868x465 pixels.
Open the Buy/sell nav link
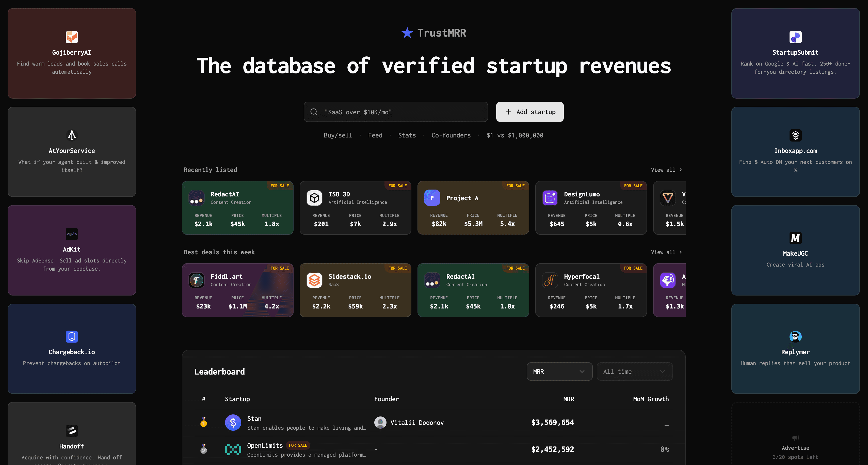338,135
